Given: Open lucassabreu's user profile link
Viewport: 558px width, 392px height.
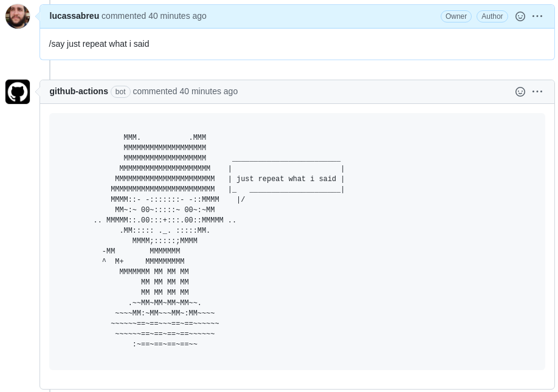Looking at the screenshot, I should point(74,16).
